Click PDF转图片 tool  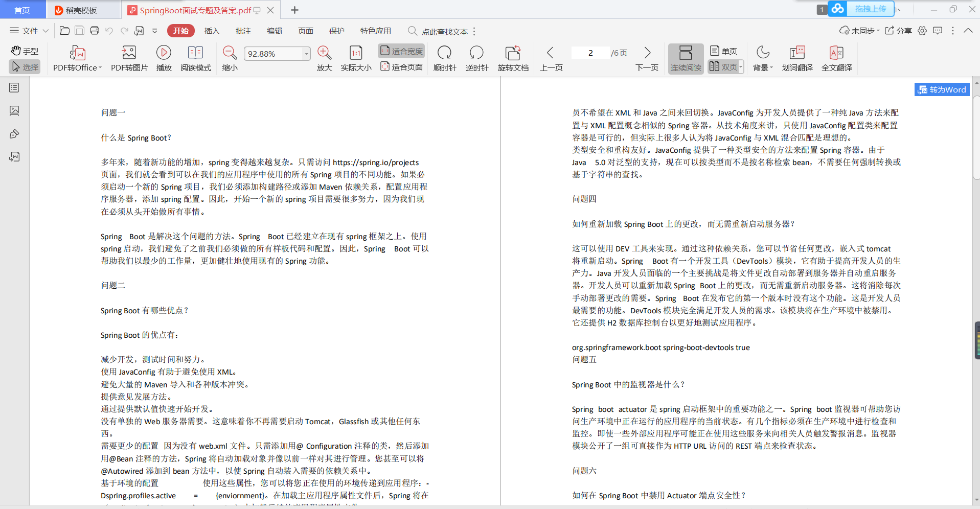129,59
